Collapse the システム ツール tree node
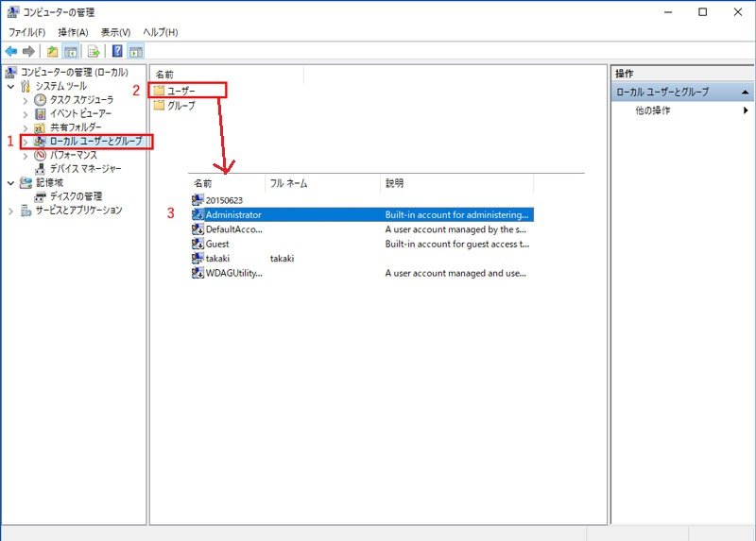This screenshot has height=541, width=756. tap(10, 86)
